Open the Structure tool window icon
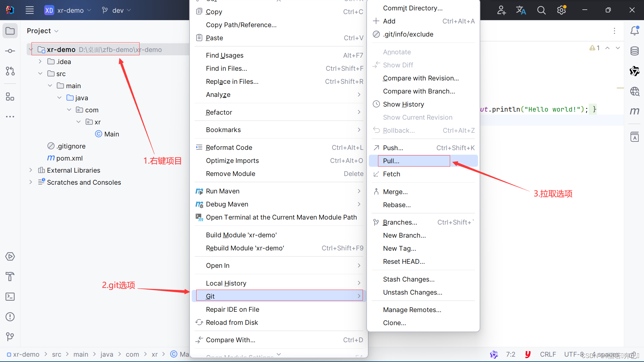This screenshot has height=362, width=644. pyautogui.click(x=10, y=97)
